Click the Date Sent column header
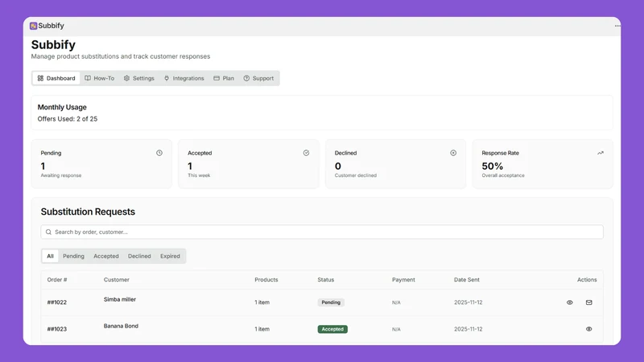The width and height of the screenshot is (644, 362). pos(467,280)
